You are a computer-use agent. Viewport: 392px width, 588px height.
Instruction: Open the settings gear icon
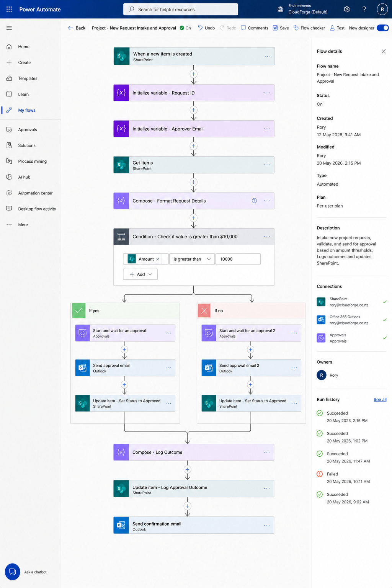[x=347, y=9]
